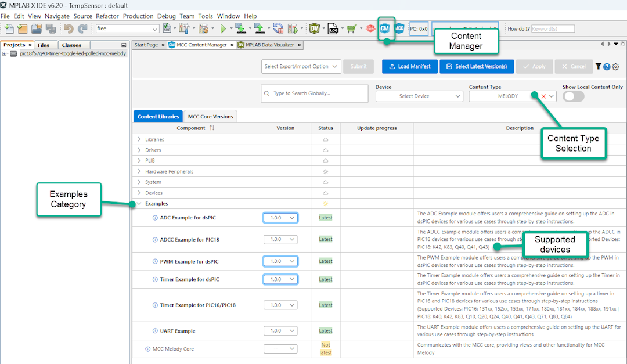This screenshot has width=627, height=364.
Task: Click the SRC source configuration icon
Action: click(167, 28)
